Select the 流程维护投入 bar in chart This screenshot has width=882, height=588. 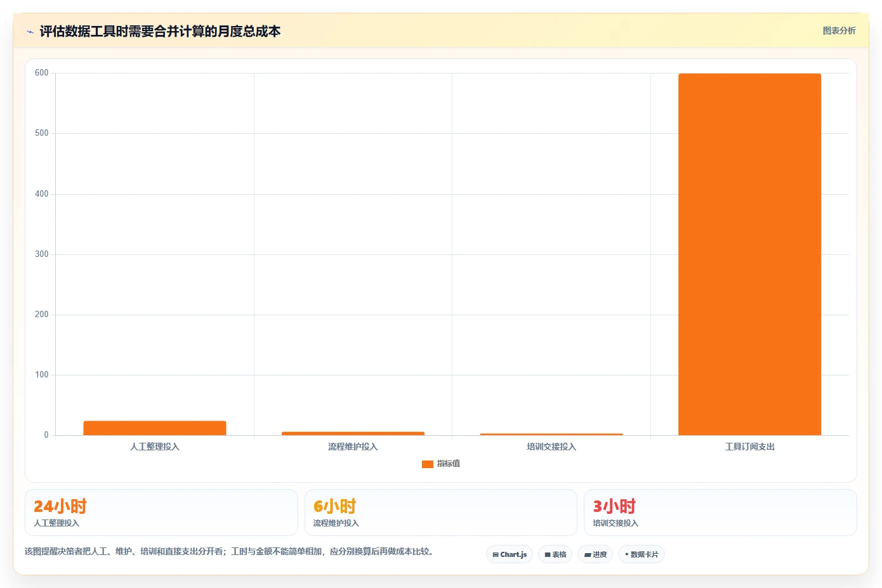coord(353,433)
